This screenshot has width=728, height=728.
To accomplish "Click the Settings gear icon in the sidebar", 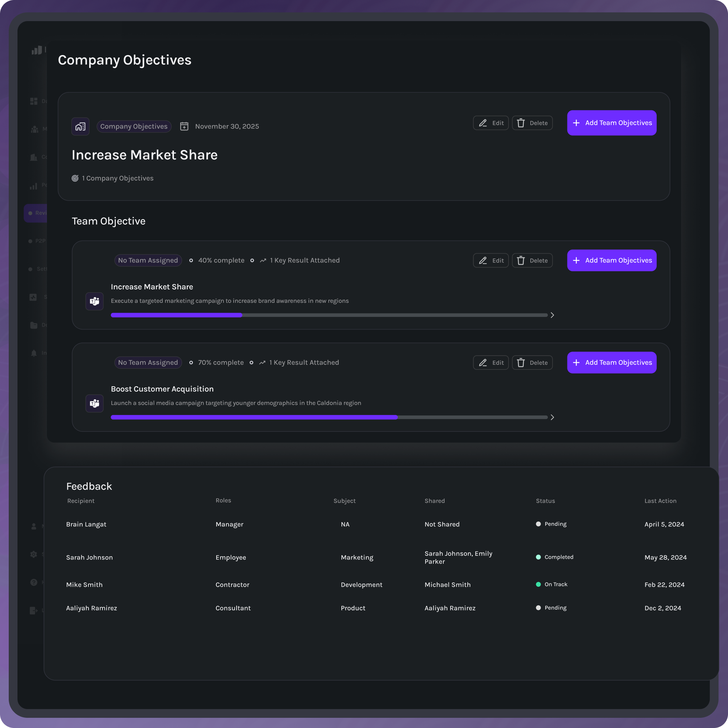I will point(33,554).
